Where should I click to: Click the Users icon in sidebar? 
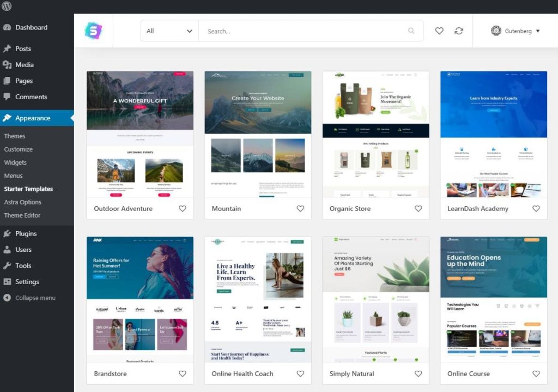click(x=9, y=250)
